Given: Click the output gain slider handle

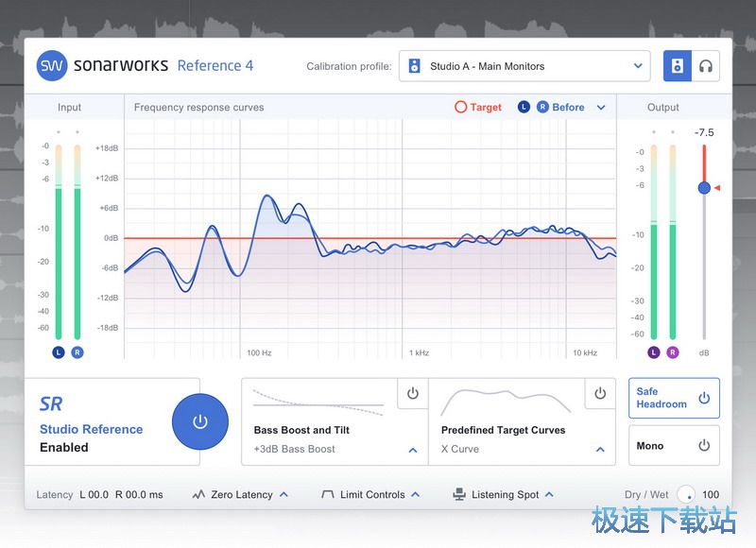Looking at the screenshot, I should [704, 188].
